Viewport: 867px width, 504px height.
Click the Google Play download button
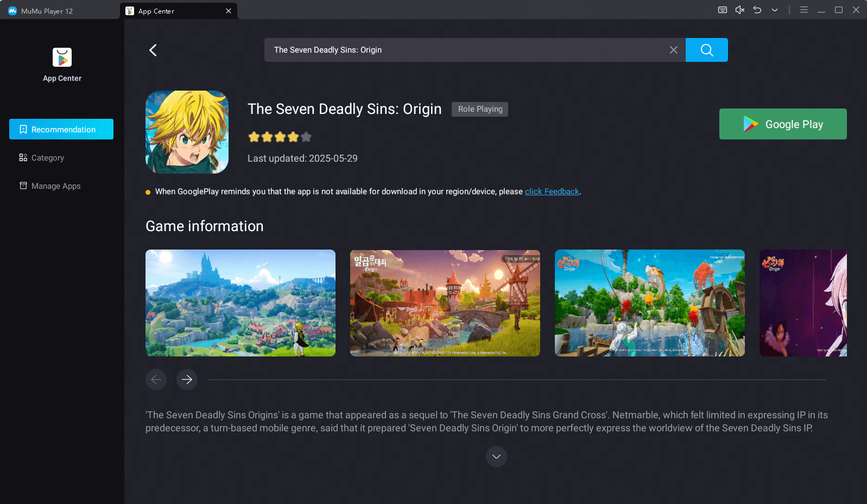click(782, 124)
